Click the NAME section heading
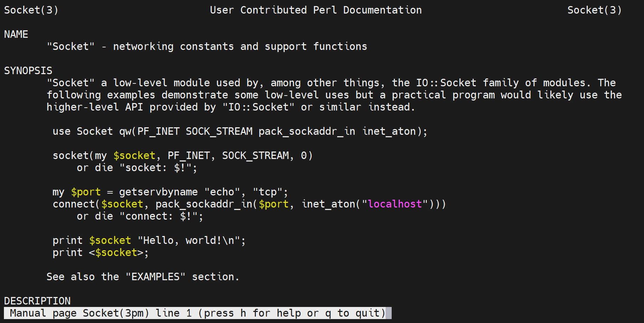This screenshot has height=323, width=644. tap(16, 34)
